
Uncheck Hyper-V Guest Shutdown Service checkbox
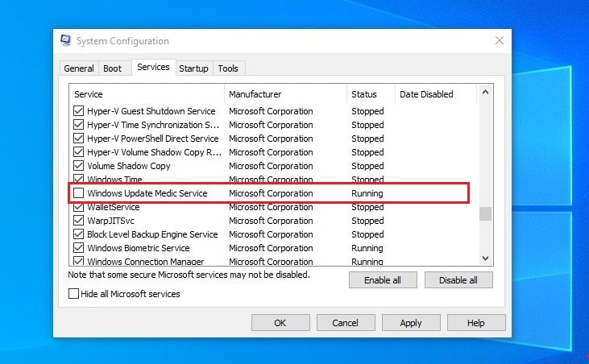click(78, 111)
